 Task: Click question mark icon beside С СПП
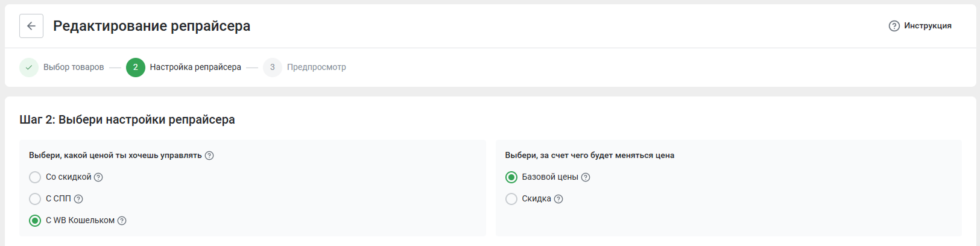(x=78, y=199)
